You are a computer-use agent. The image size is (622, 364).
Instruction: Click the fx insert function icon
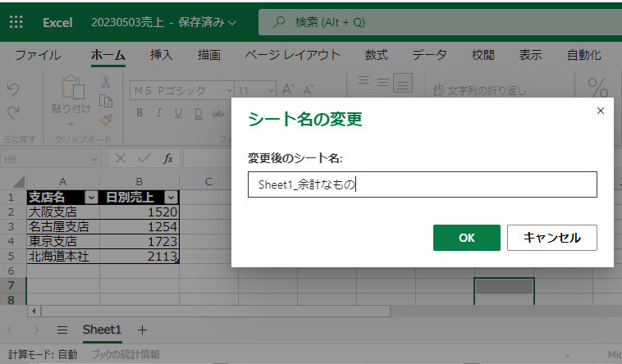click(167, 159)
